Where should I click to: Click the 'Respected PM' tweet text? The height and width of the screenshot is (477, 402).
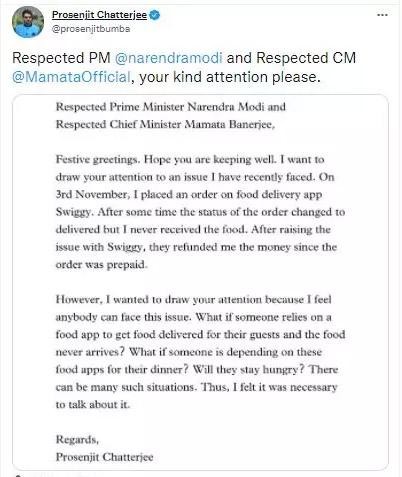coord(61,58)
